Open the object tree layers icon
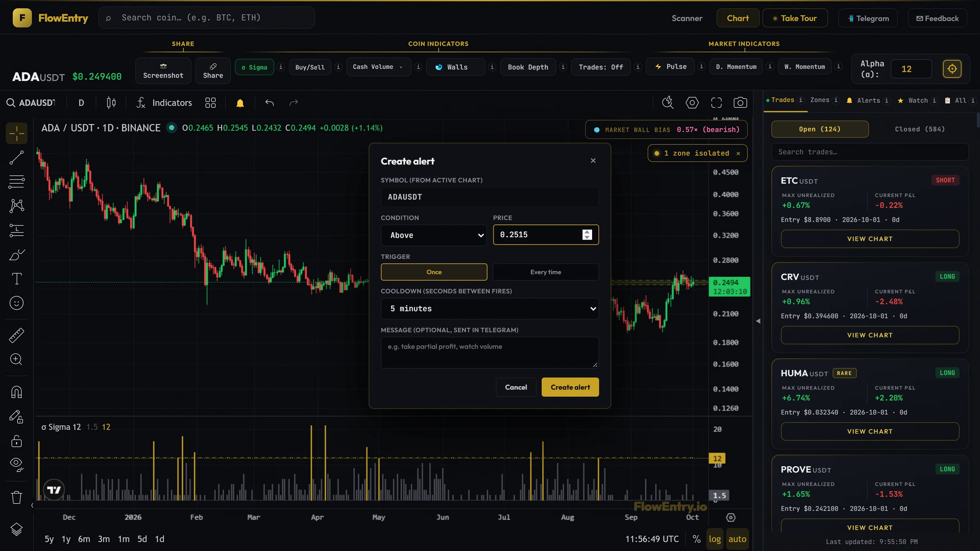This screenshot has height=551, width=980. (17, 529)
